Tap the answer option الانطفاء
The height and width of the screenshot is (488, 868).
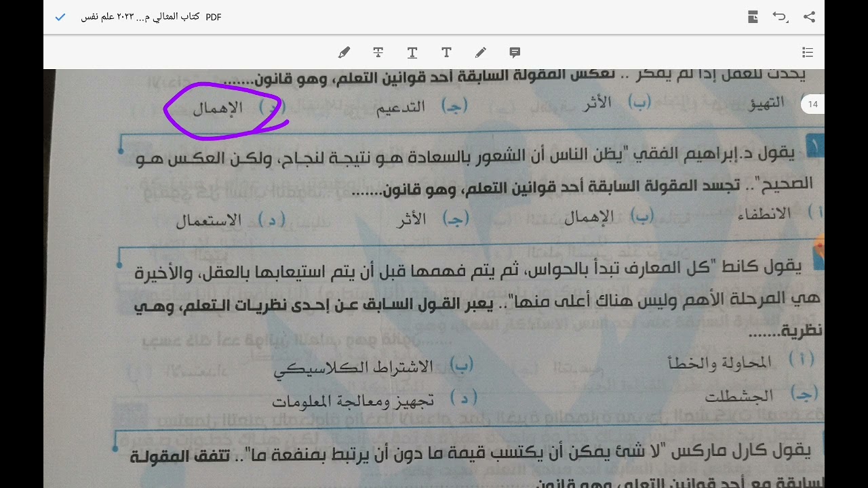[764, 214]
